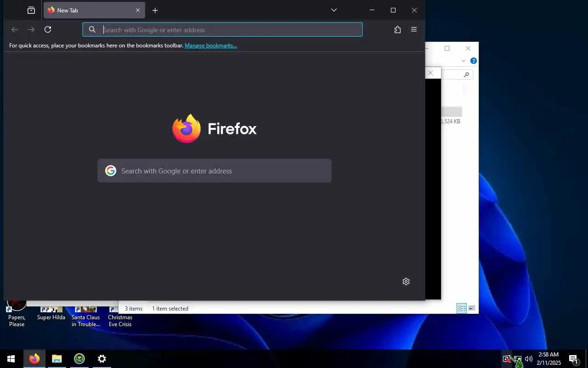588x368 pixels.
Task: Maximize the File Explorer window behind Firefox
Action: pos(447,48)
